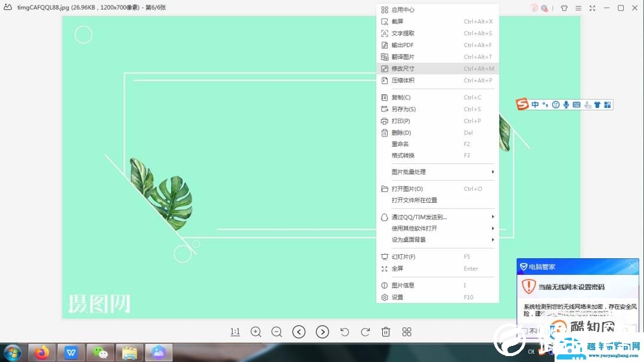Dismiss the 电脑管家 security popup
This screenshot has width=644, height=362.
631,266
